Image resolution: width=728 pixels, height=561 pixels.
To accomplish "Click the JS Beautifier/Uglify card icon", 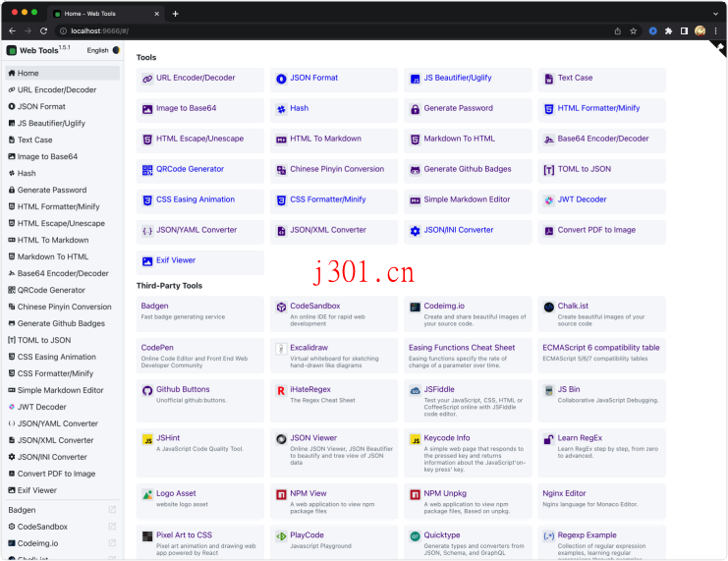I will (415, 79).
